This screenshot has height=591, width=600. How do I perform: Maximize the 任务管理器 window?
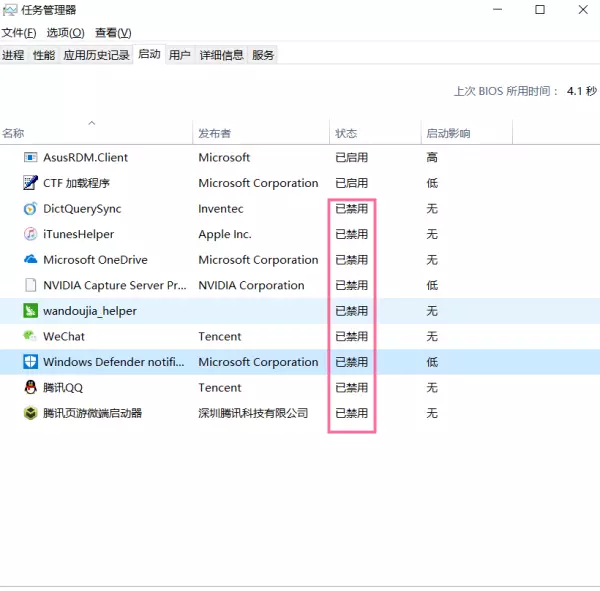click(540, 10)
